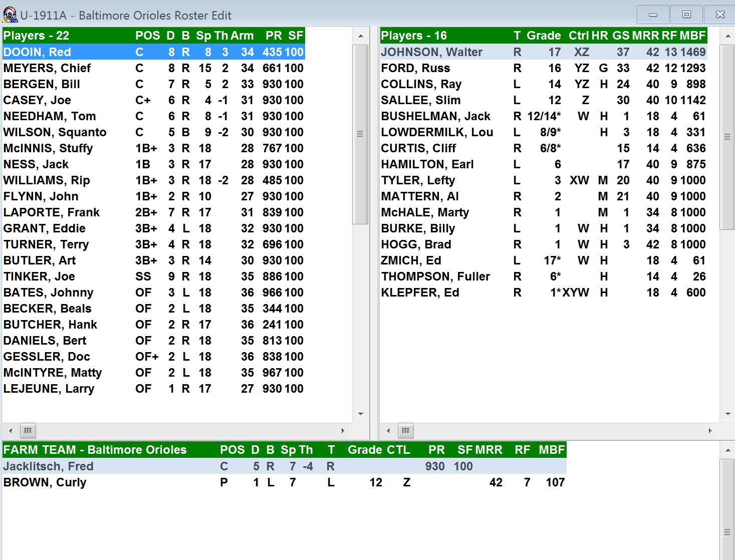Select LEJEUNE, Larry row

click(153, 389)
